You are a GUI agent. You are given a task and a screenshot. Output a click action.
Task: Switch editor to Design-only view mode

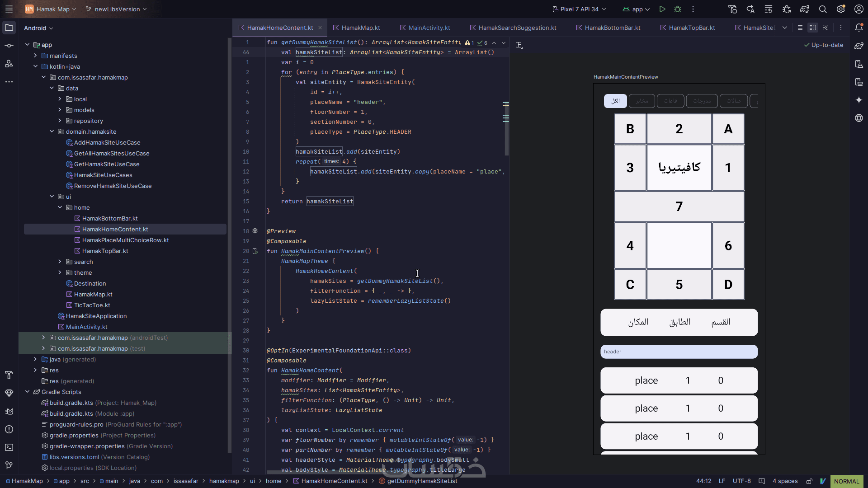coord(826,28)
